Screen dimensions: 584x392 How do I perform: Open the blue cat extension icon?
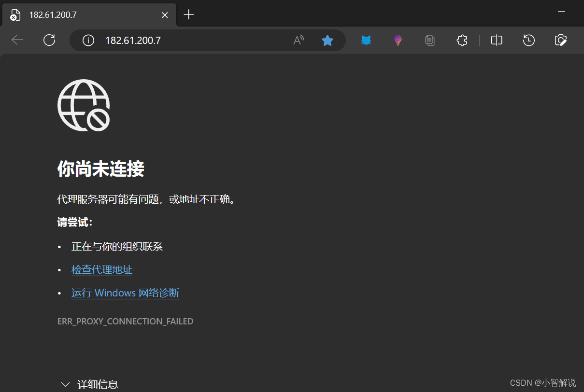(367, 41)
